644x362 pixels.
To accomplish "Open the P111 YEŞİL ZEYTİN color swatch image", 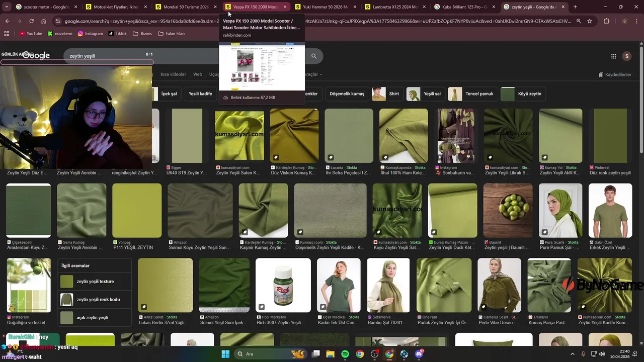I will click(137, 211).
